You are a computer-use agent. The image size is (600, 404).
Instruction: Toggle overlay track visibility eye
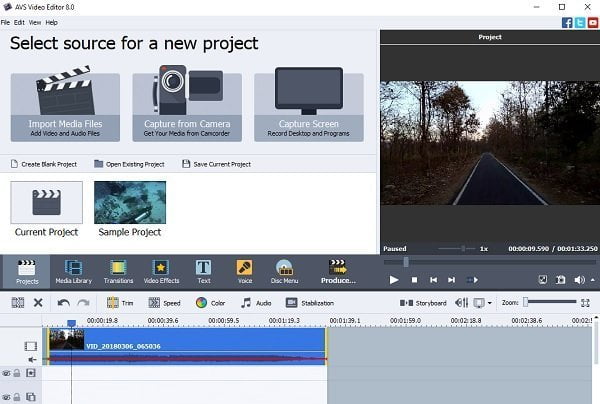6,397
